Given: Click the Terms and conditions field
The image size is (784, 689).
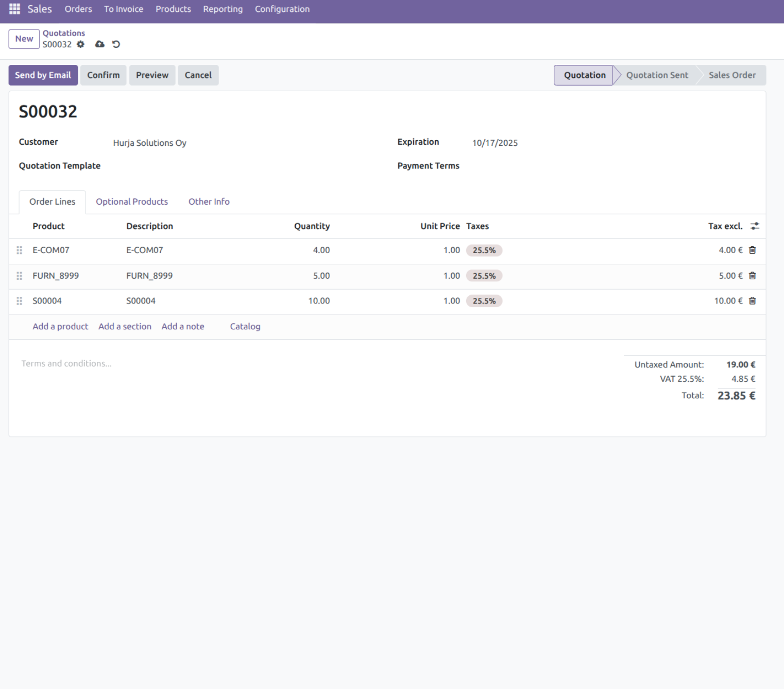Looking at the screenshot, I should click(66, 363).
